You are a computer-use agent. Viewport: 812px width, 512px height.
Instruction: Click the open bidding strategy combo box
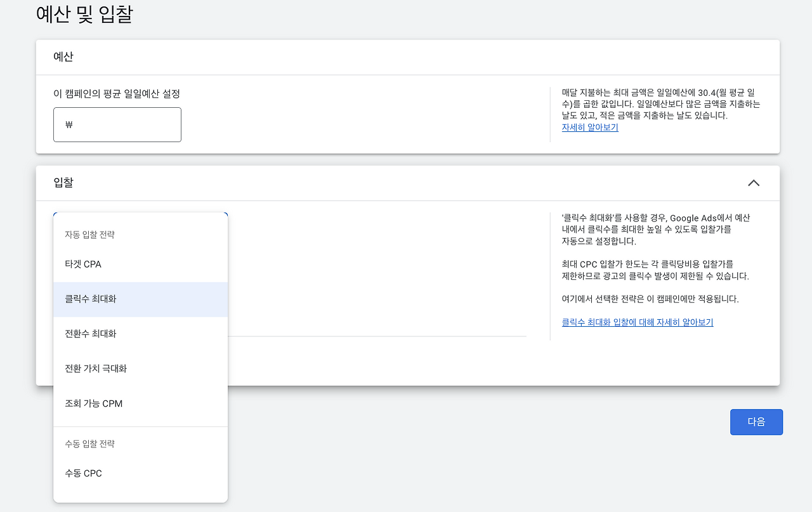140,214
